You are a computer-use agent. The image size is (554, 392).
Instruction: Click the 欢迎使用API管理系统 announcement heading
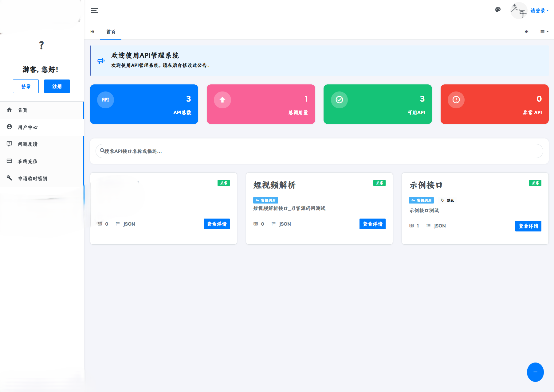coord(145,56)
